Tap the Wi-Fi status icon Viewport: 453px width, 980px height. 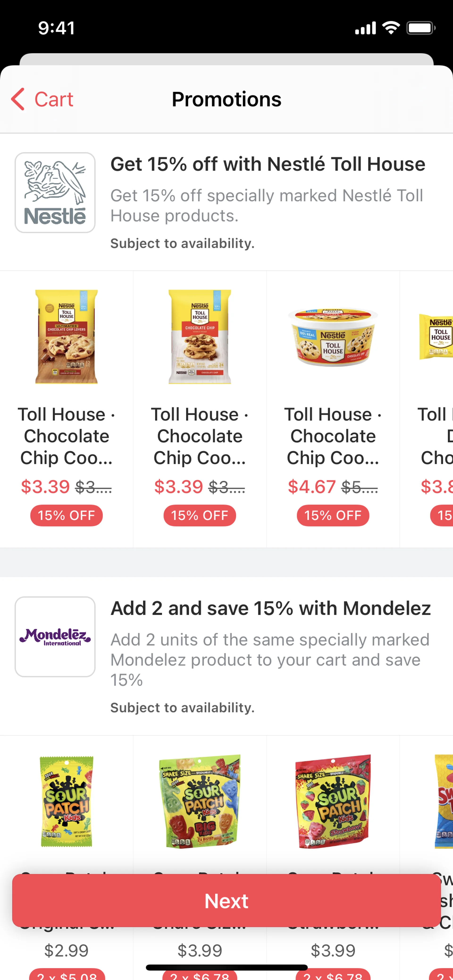click(390, 28)
